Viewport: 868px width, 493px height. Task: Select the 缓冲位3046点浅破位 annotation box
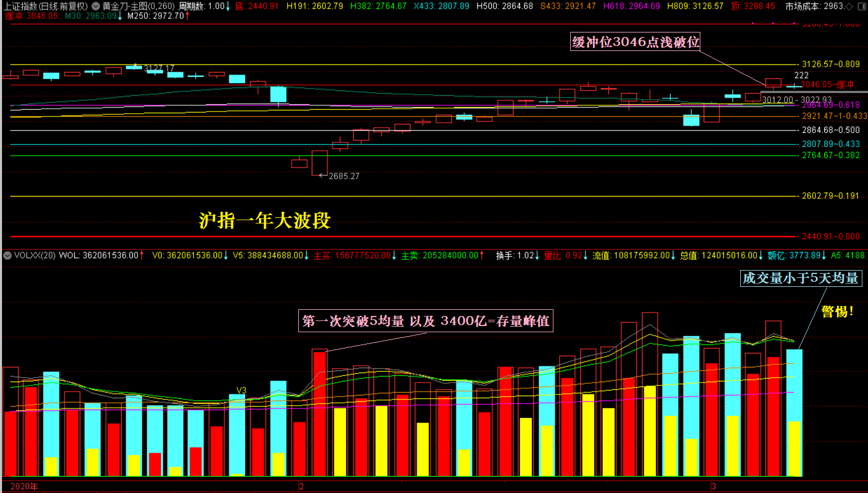click(x=635, y=42)
